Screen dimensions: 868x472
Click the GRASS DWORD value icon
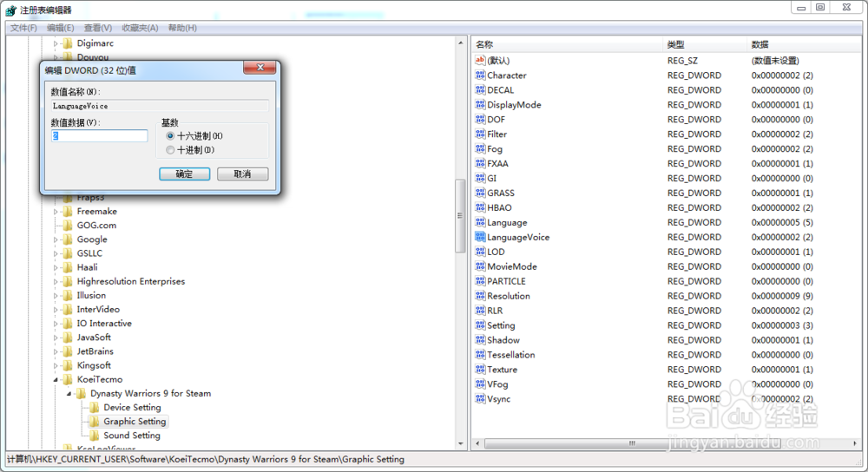point(480,193)
